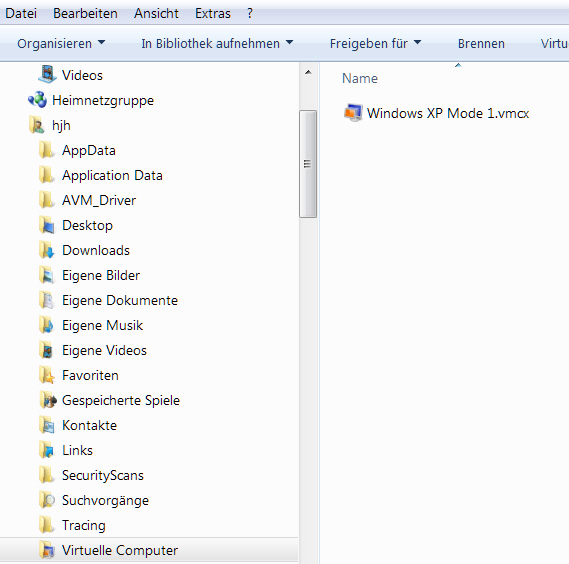Select the Favoriten tree label
Image resolution: width=569 pixels, height=564 pixels.
pos(90,376)
